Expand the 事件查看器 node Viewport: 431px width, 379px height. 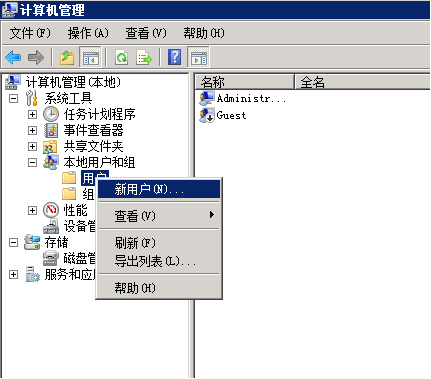click(32, 130)
